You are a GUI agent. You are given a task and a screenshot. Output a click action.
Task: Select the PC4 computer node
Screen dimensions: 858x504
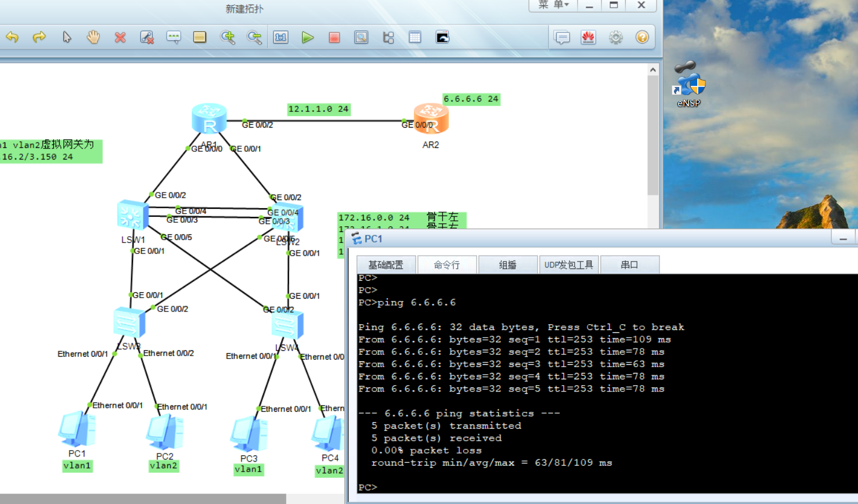click(329, 434)
